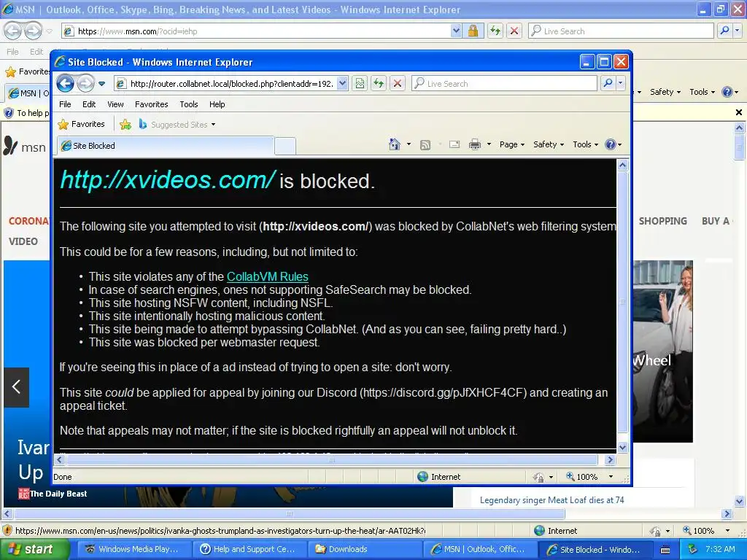This screenshot has height=560, width=747.
Task: Click Live Search box in MSN window
Action: [x=621, y=31]
